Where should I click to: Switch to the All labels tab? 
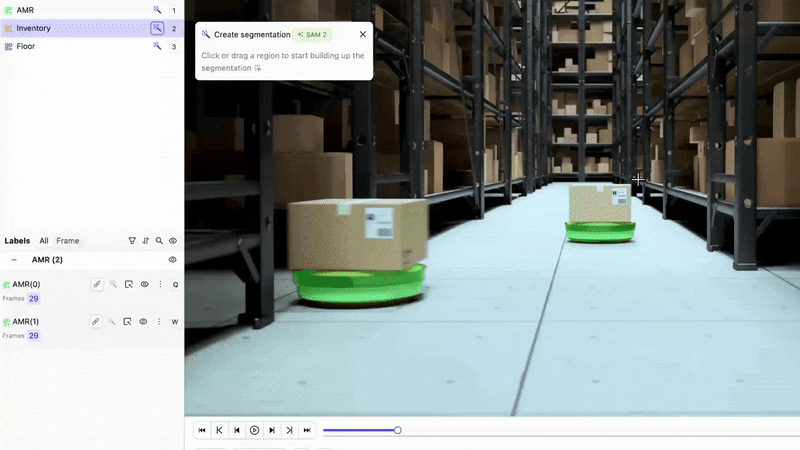44,241
